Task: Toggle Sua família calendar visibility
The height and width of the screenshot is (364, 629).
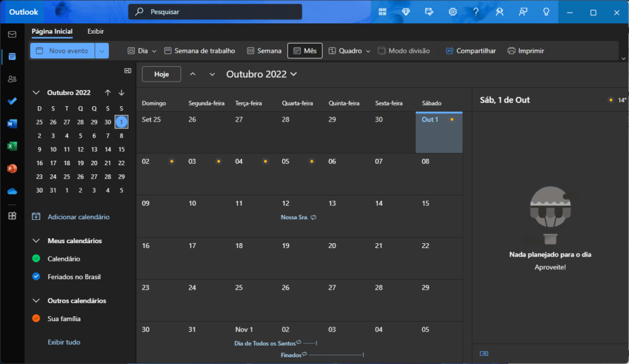Action: [36, 319]
